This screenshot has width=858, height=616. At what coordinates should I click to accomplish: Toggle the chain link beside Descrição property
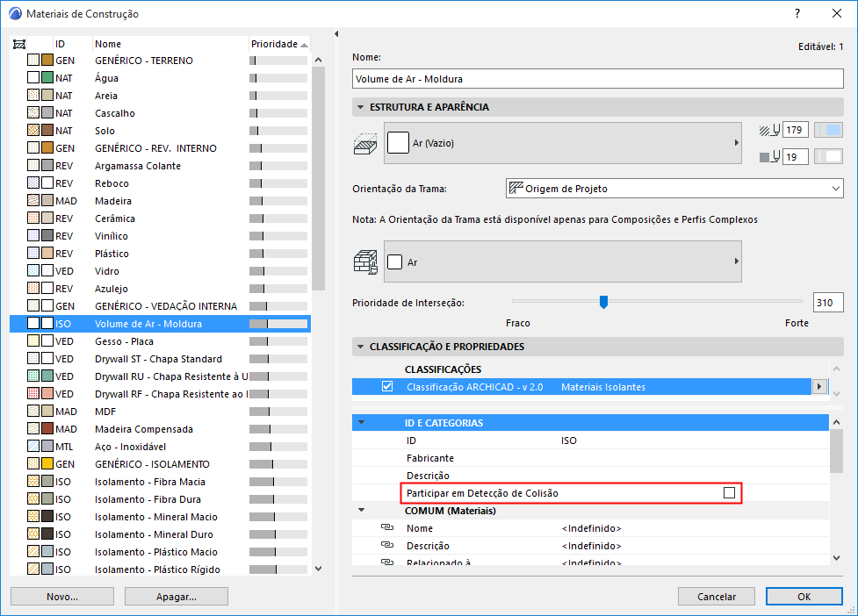pos(386,545)
